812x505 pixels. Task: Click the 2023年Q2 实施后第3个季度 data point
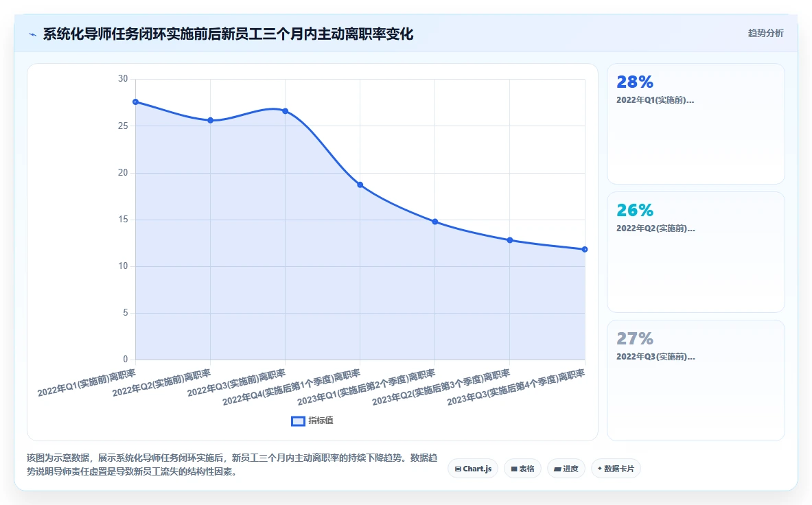pyautogui.click(x=510, y=240)
